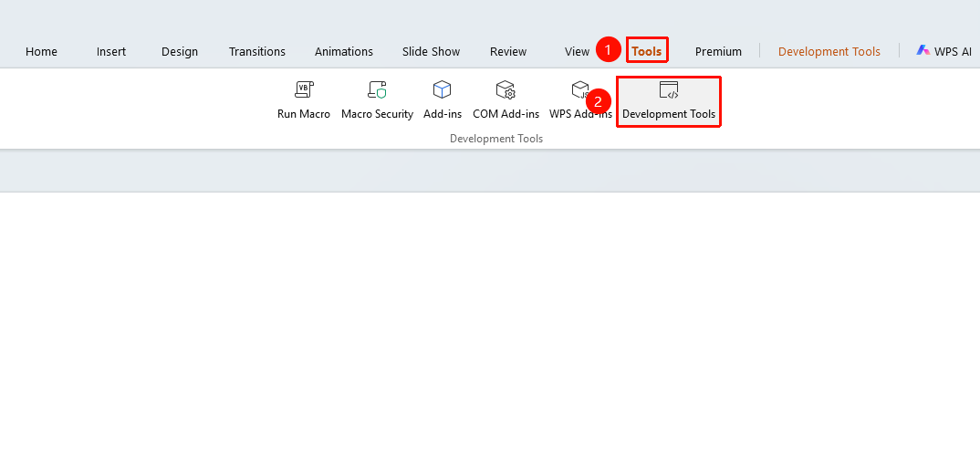Image resolution: width=980 pixels, height=469 pixels.
Task: Open the Review tab
Action: coord(508,52)
